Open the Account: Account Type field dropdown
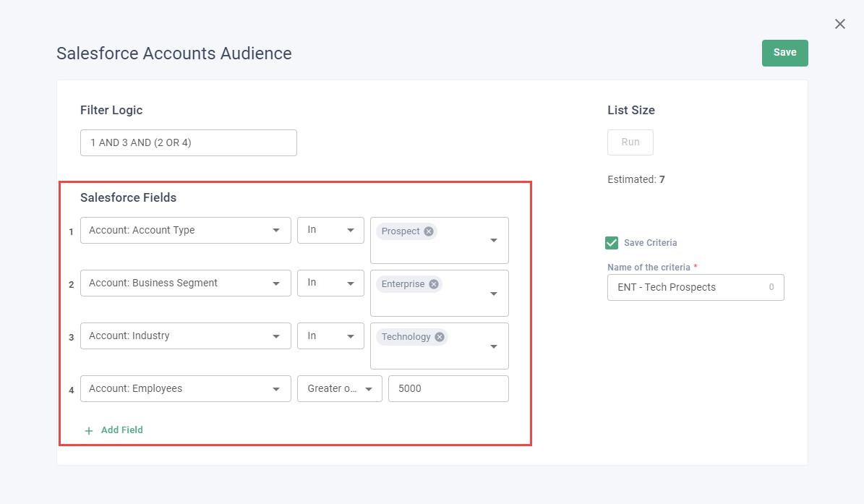The image size is (864, 504). (x=185, y=230)
